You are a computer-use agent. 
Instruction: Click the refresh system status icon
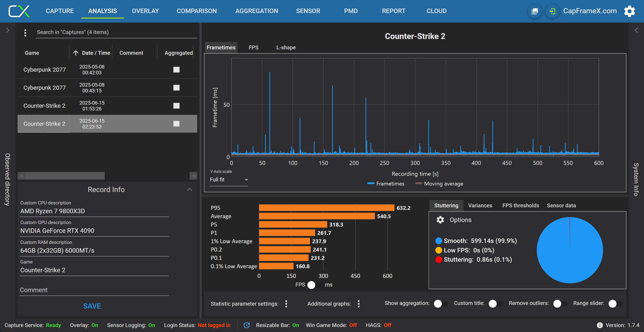click(x=246, y=325)
